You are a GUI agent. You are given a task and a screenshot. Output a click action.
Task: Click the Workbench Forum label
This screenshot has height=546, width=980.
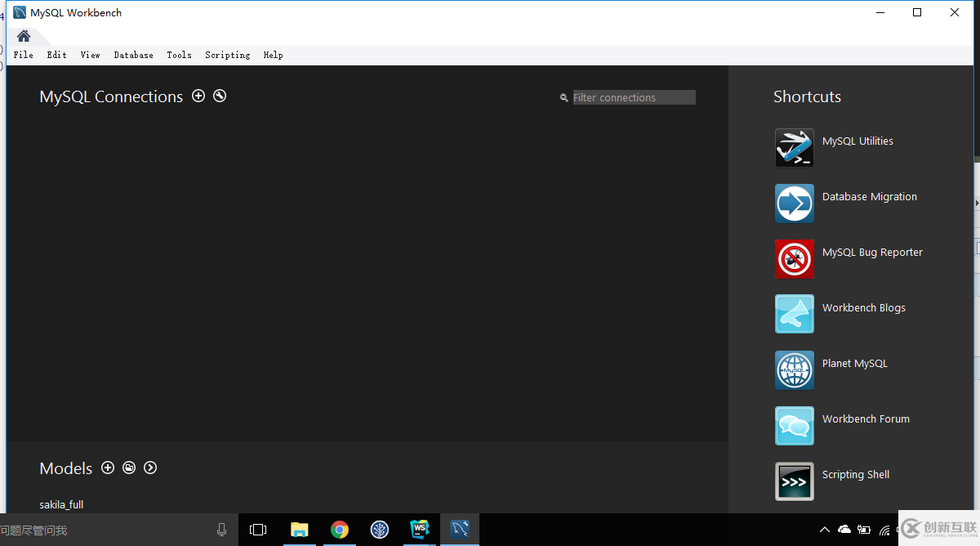point(866,418)
